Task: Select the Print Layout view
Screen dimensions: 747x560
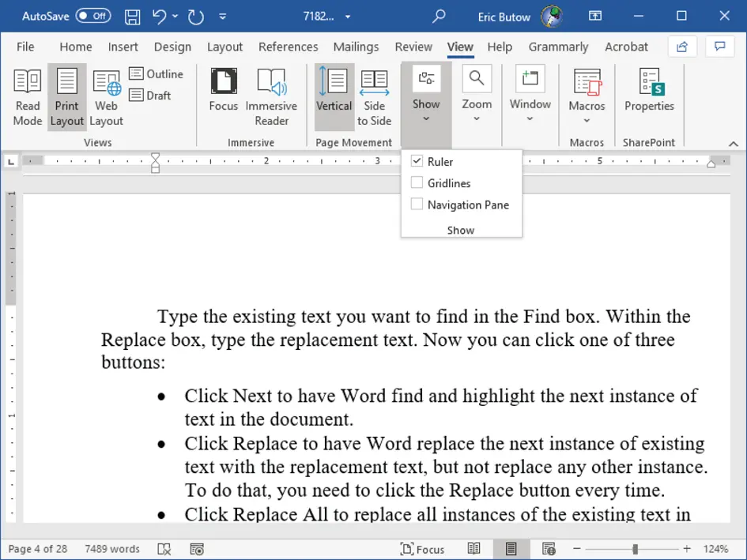Action: click(x=66, y=96)
